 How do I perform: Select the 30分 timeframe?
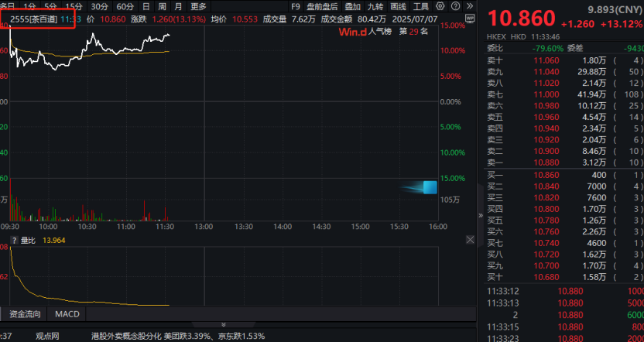click(x=99, y=7)
